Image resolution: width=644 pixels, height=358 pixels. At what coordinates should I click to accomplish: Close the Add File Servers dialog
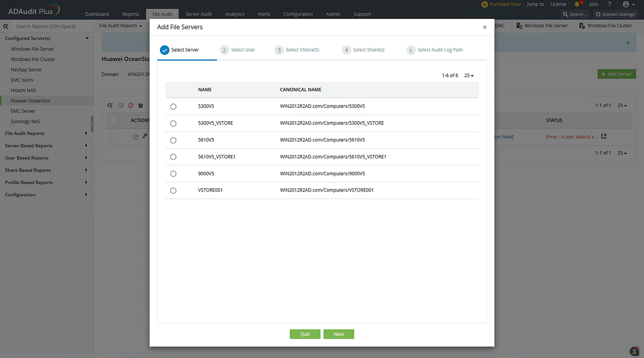(485, 27)
